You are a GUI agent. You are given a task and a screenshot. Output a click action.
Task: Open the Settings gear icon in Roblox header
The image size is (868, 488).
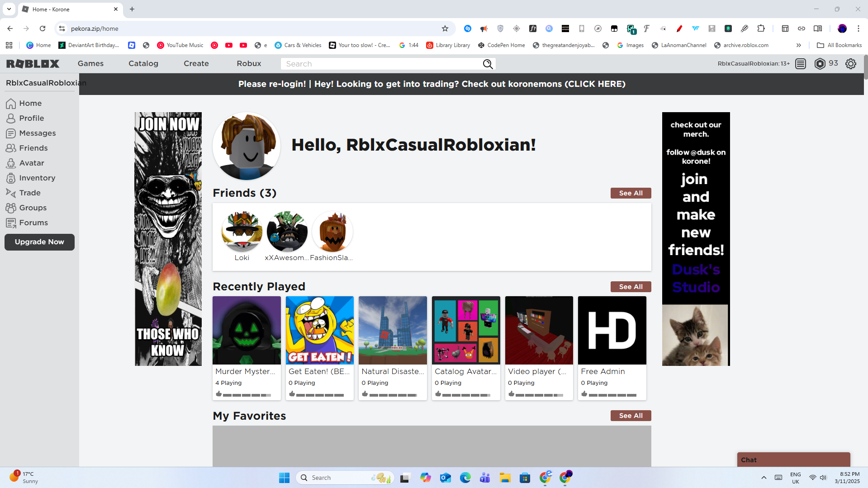click(x=850, y=64)
